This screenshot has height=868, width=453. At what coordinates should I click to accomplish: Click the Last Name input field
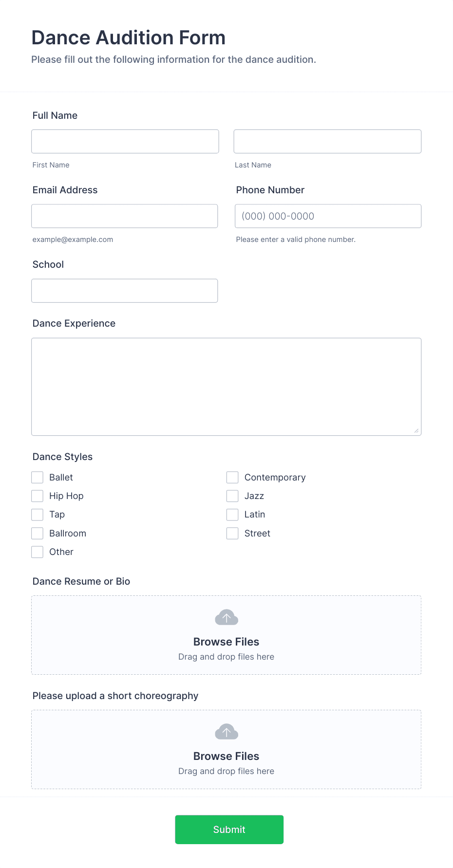(x=327, y=141)
